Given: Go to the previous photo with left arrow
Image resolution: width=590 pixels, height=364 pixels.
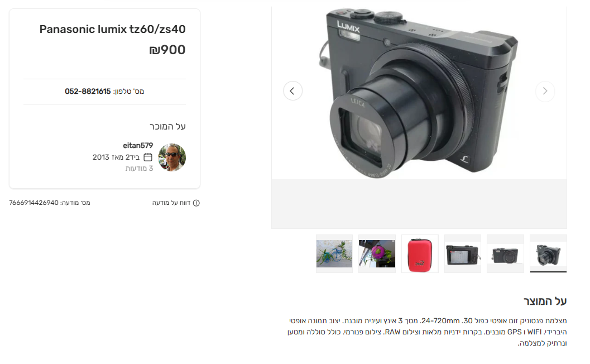Looking at the screenshot, I should 292,90.
